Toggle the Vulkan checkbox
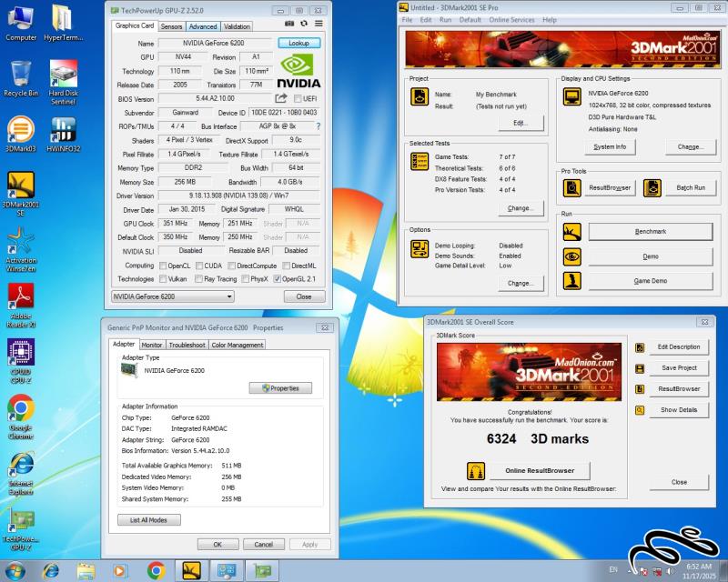728x582 pixels. tap(163, 279)
